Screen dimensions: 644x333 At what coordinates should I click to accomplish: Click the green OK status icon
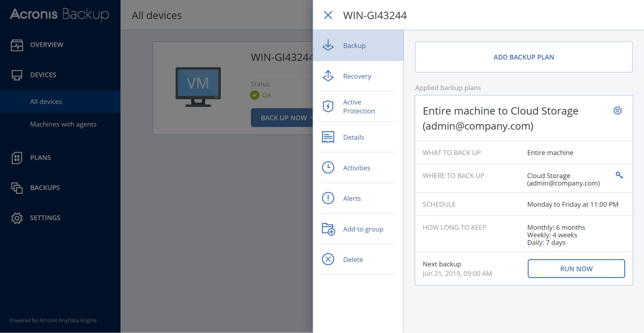coord(254,95)
